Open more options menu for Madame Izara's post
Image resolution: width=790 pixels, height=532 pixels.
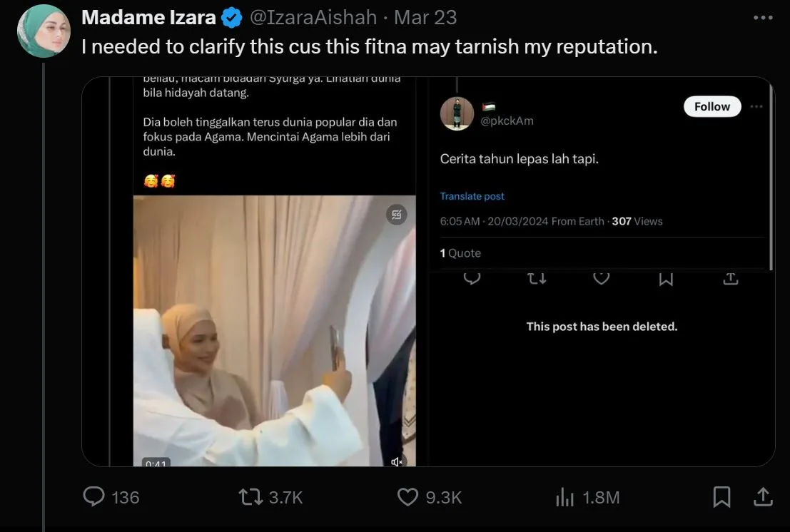tap(763, 17)
